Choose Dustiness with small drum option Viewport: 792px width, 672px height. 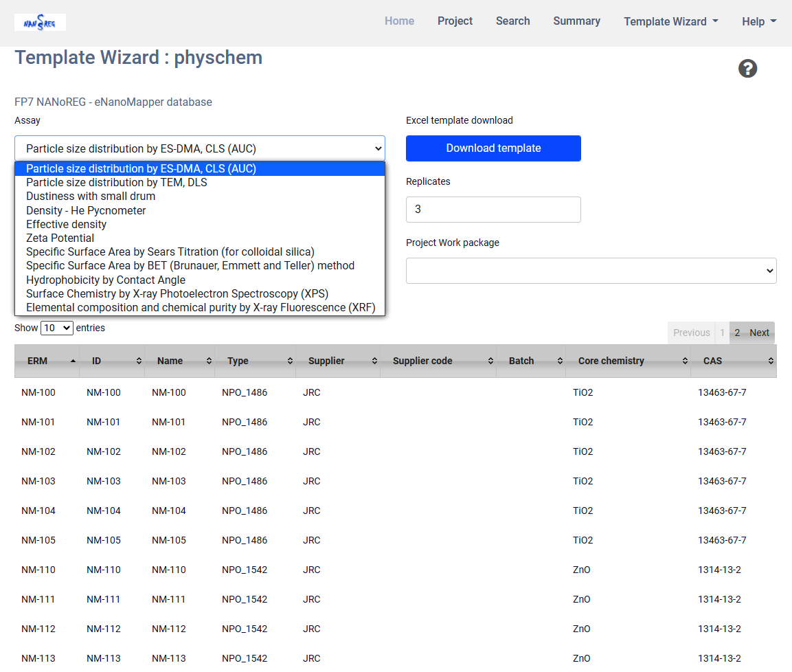91,196
